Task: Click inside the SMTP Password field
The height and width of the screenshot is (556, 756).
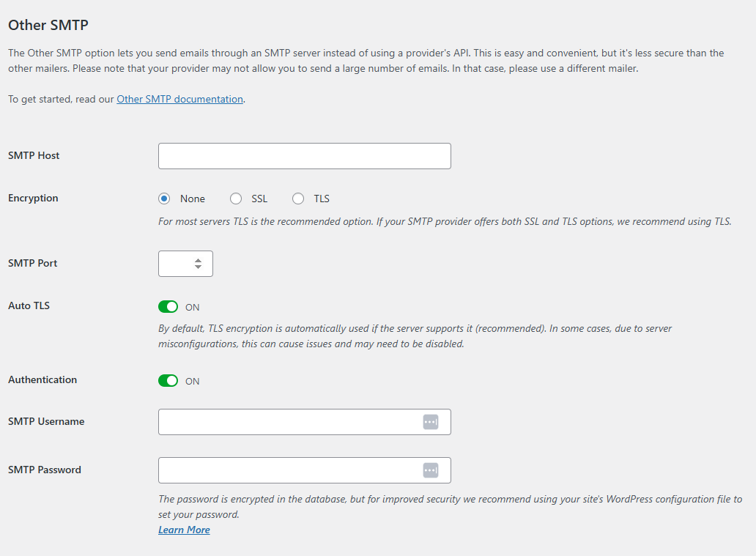Action: pyautogui.click(x=289, y=470)
